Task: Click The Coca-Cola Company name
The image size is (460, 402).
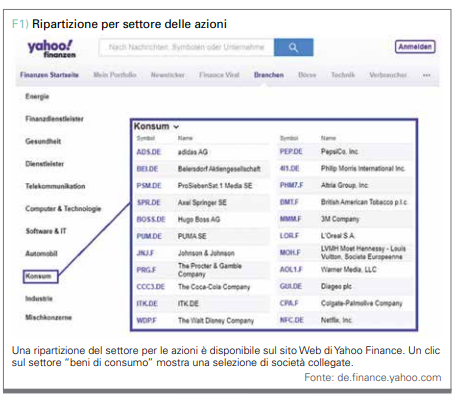Action: 214,287
